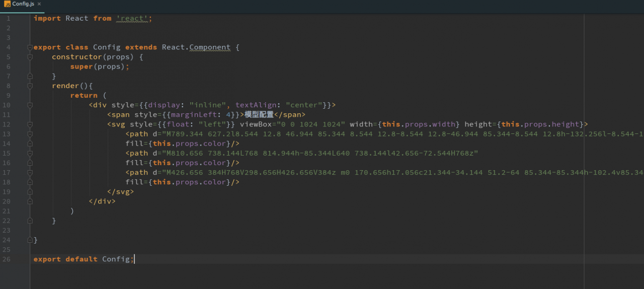Viewport: 644px width, 289px height.
Task: Click fill={this.props.color} on line 14
Action: [178, 143]
